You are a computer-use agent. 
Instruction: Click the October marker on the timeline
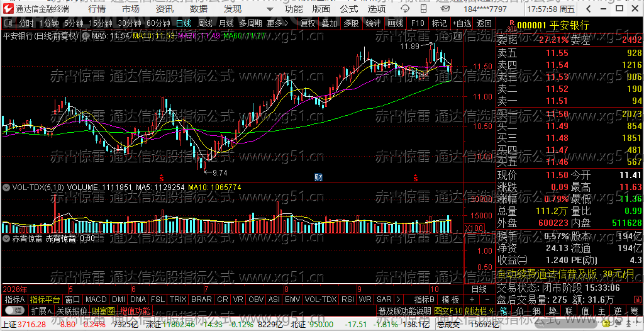click(433, 289)
